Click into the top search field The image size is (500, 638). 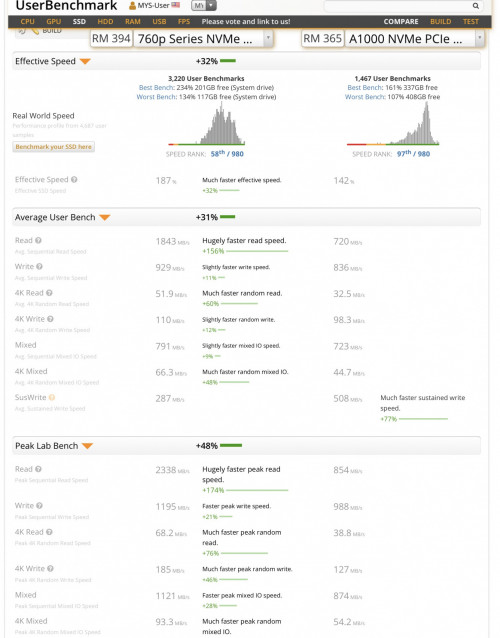tap(397, 6)
